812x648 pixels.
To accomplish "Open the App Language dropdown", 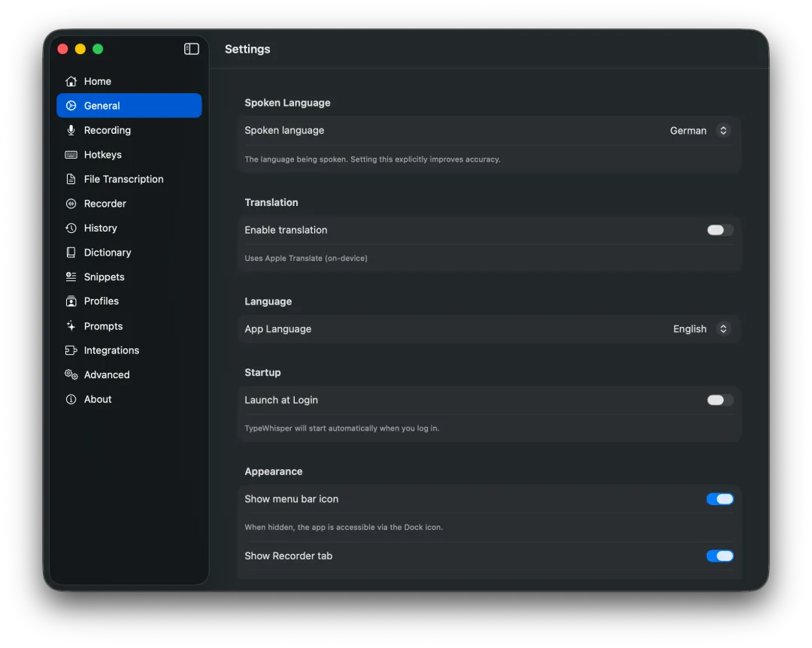I will tap(701, 329).
